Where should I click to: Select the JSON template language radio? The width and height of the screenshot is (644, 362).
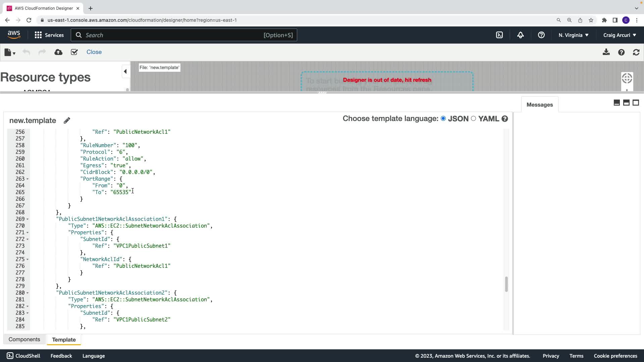443,118
